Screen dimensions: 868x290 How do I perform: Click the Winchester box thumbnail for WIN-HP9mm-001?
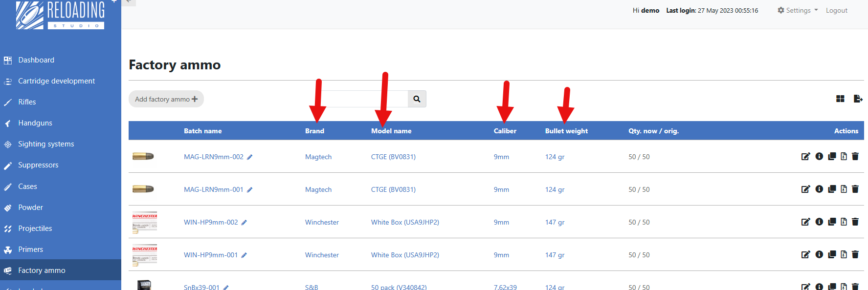tap(145, 255)
